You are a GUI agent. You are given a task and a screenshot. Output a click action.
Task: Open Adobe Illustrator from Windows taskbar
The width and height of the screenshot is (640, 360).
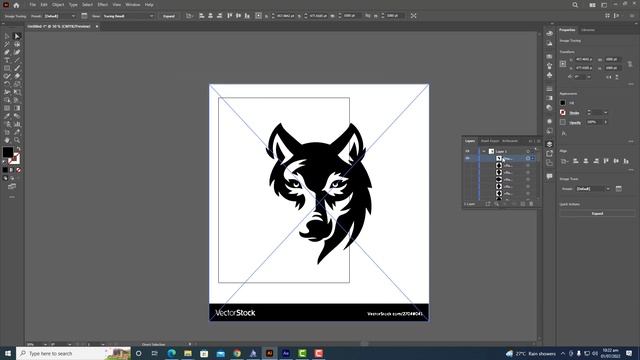tap(269, 353)
